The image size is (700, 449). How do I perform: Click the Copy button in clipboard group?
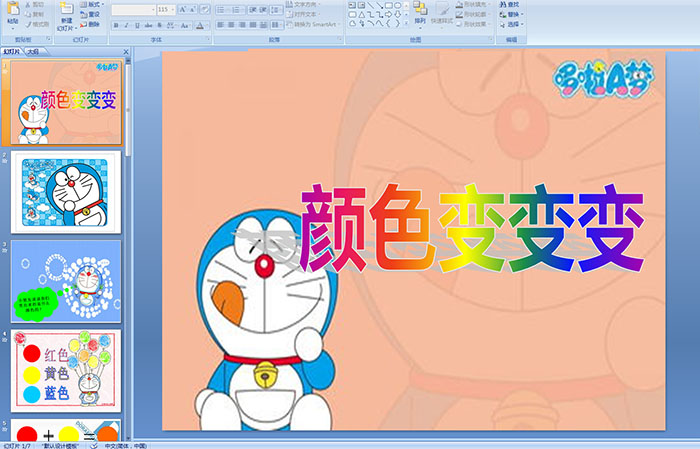pos(34,14)
